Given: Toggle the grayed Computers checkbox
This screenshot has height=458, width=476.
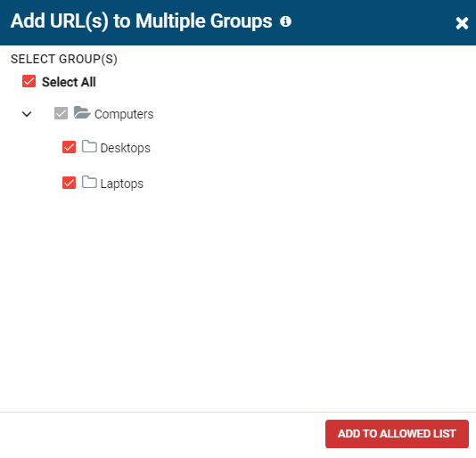Looking at the screenshot, I should point(61,113).
